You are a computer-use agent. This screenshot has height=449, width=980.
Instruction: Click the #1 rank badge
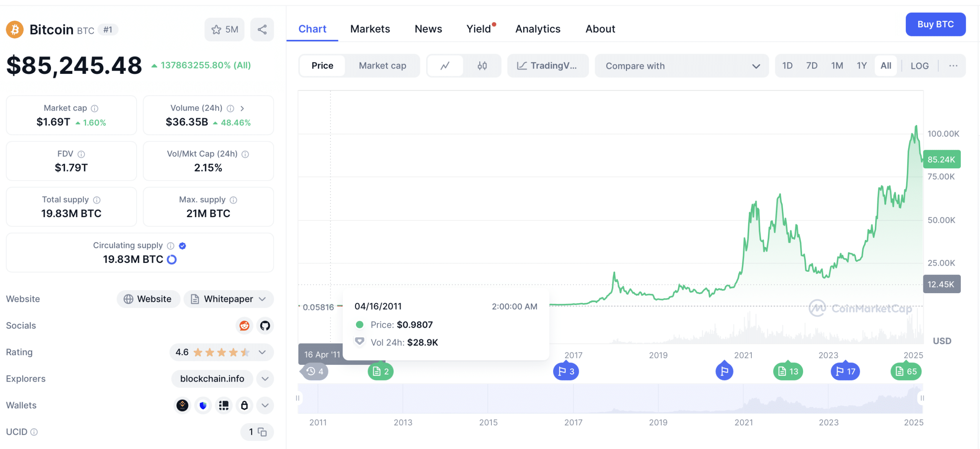point(108,29)
